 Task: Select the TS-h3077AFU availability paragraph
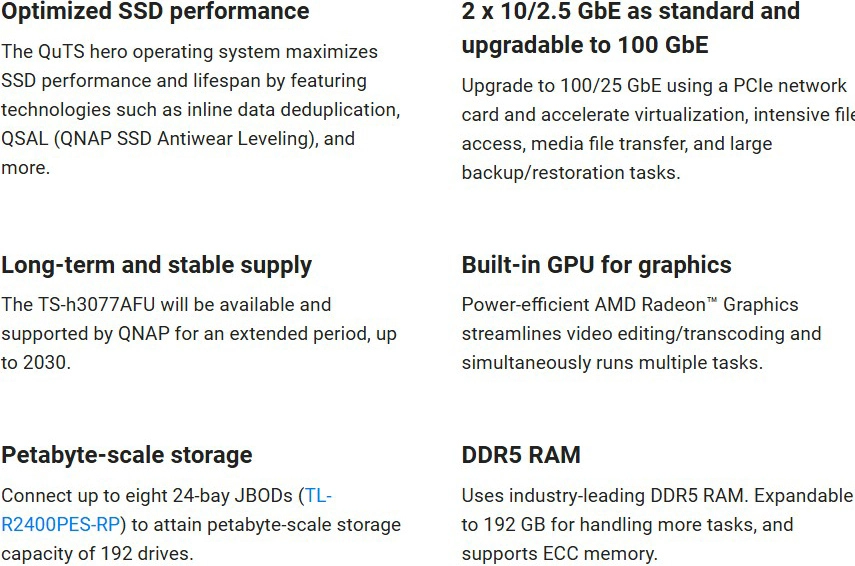click(x=199, y=333)
